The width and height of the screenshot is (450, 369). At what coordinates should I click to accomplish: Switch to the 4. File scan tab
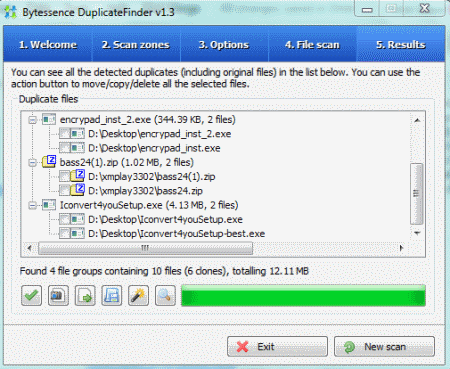click(x=312, y=44)
